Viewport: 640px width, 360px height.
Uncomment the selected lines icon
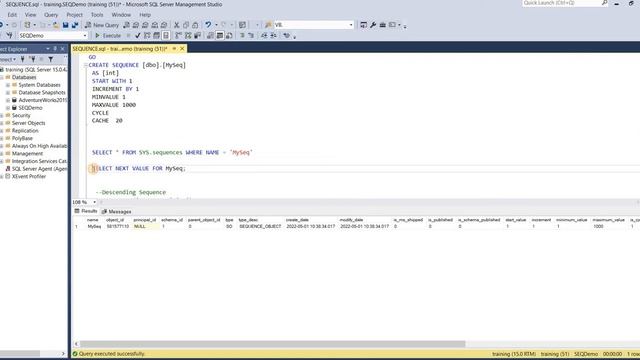tap(251, 36)
